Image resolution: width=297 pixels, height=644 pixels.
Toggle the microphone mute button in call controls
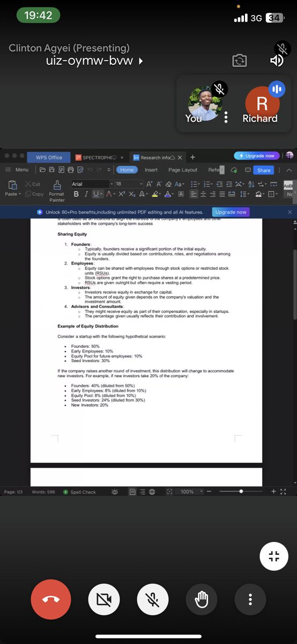[x=152, y=599]
